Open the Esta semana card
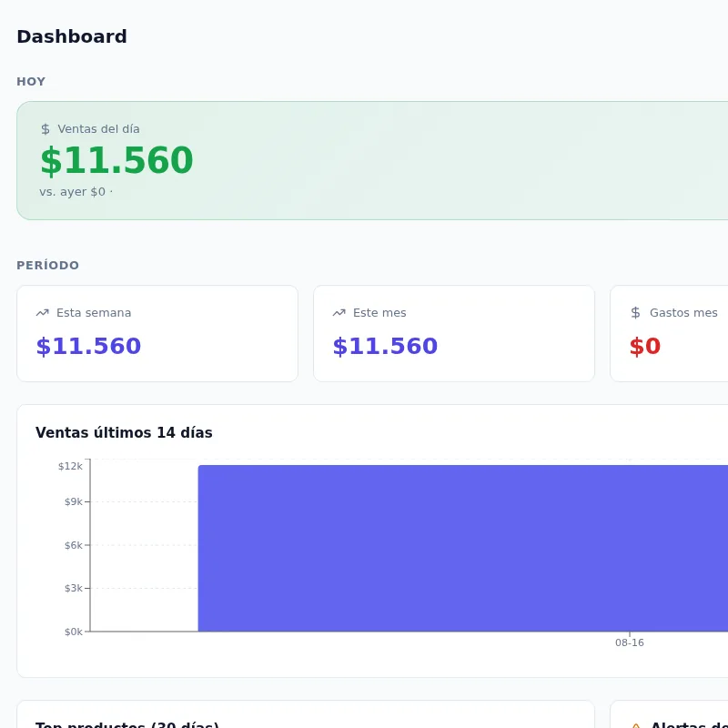 pos(157,333)
